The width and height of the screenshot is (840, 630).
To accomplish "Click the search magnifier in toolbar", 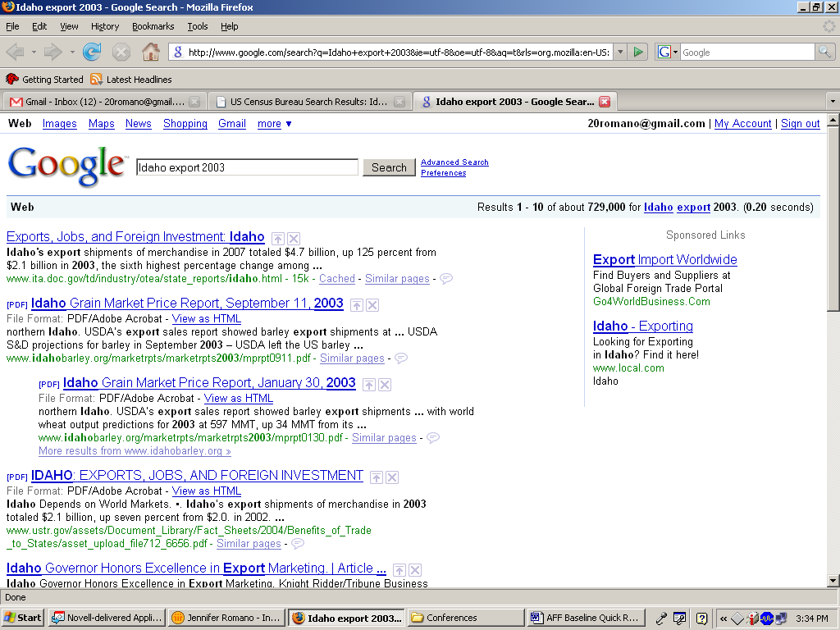I will tap(824, 52).
